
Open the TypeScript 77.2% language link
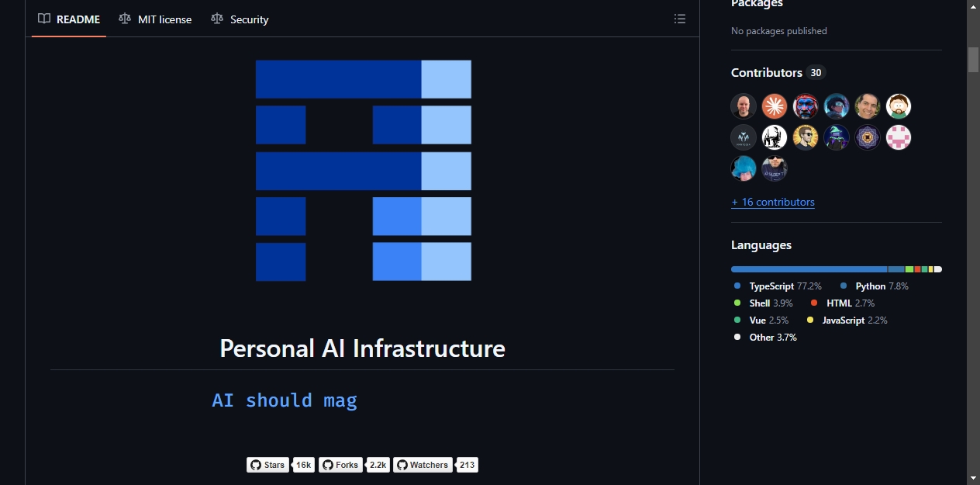(x=778, y=286)
